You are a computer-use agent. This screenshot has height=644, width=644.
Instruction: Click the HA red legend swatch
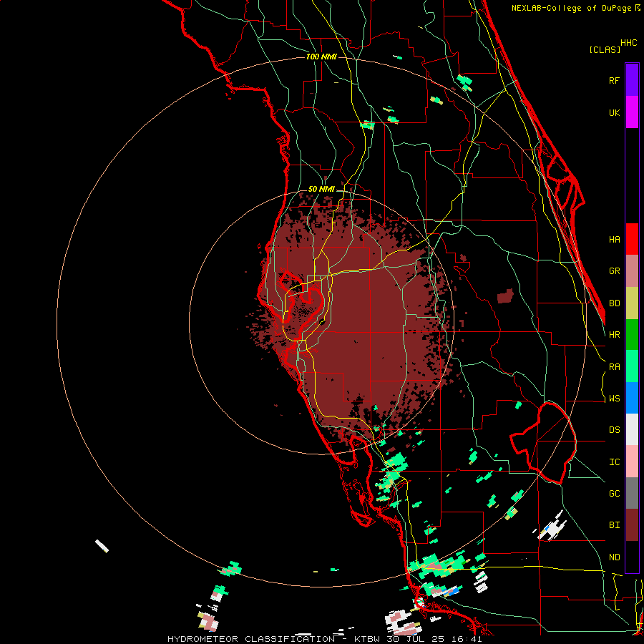[x=632, y=239]
